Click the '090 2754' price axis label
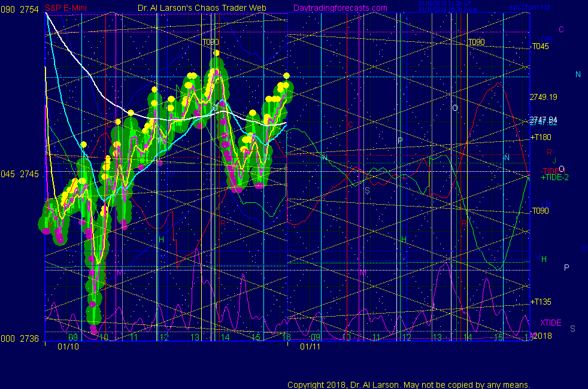 [x=20, y=10]
